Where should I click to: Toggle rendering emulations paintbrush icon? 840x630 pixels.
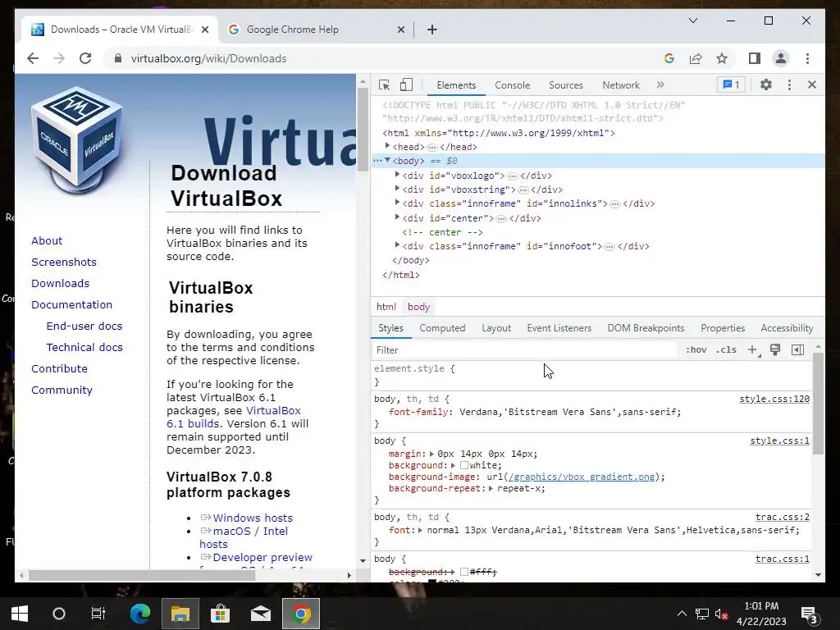click(x=775, y=349)
